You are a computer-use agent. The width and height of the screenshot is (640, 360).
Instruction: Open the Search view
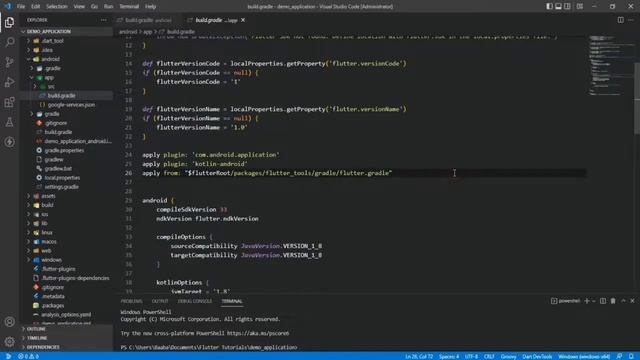(x=9, y=42)
